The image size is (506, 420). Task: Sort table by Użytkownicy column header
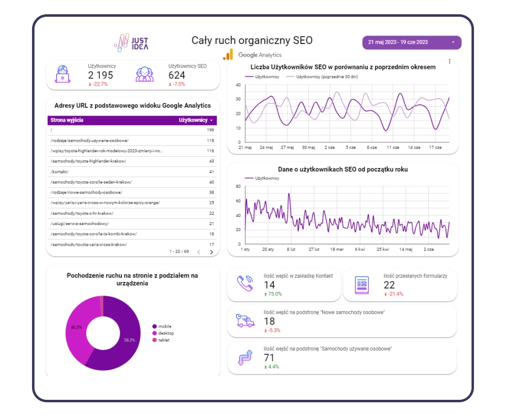(x=196, y=120)
